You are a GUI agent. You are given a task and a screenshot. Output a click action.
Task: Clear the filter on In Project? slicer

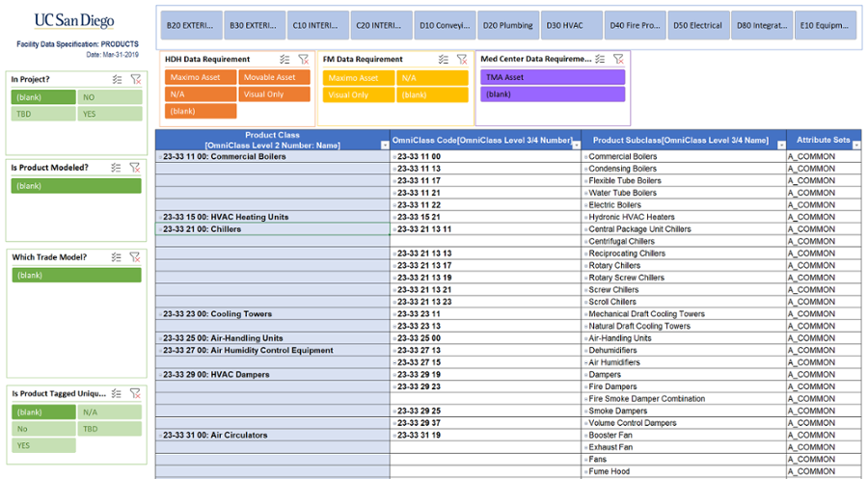(136, 80)
